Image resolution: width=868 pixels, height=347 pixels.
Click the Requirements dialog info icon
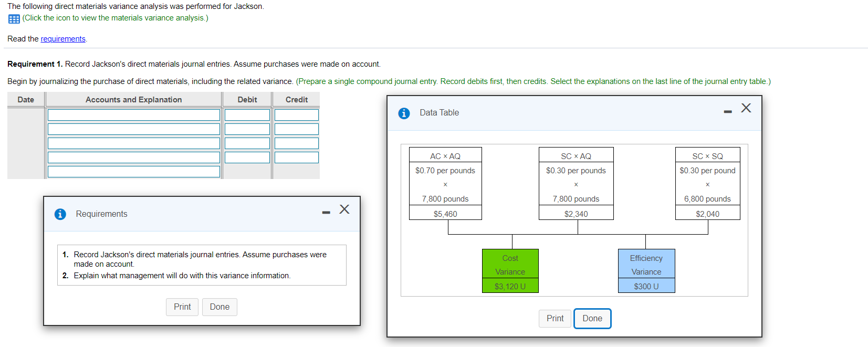[60, 214]
